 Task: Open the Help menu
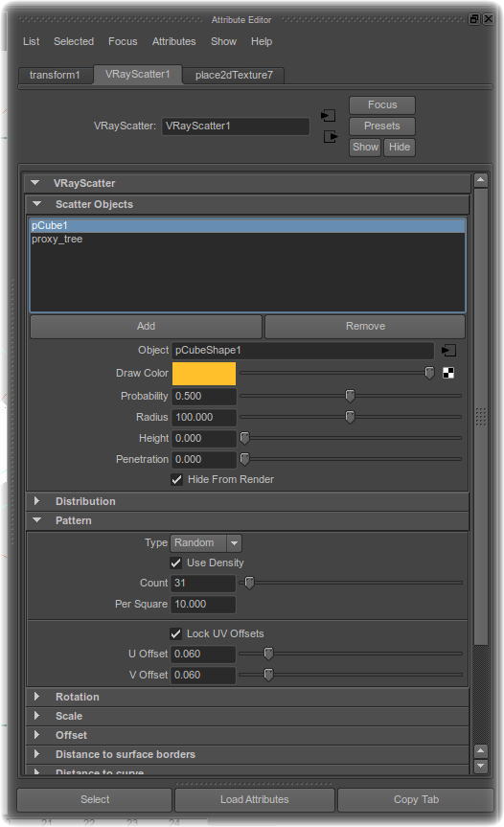tap(262, 41)
